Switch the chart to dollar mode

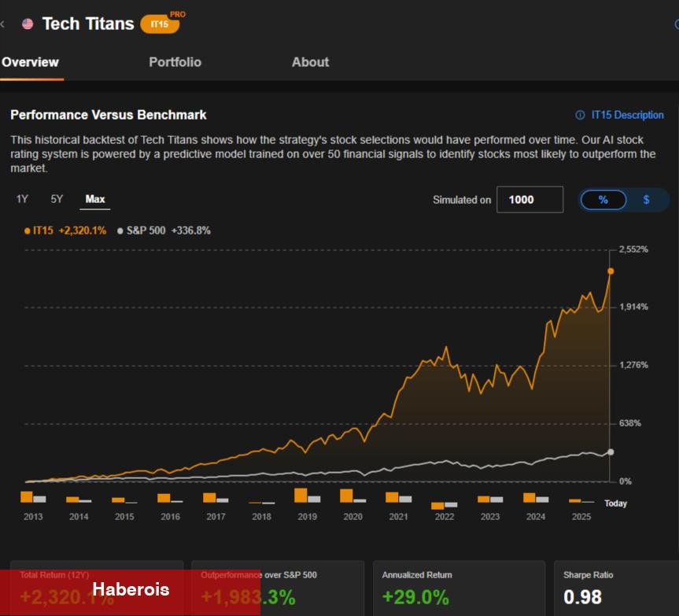[646, 200]
